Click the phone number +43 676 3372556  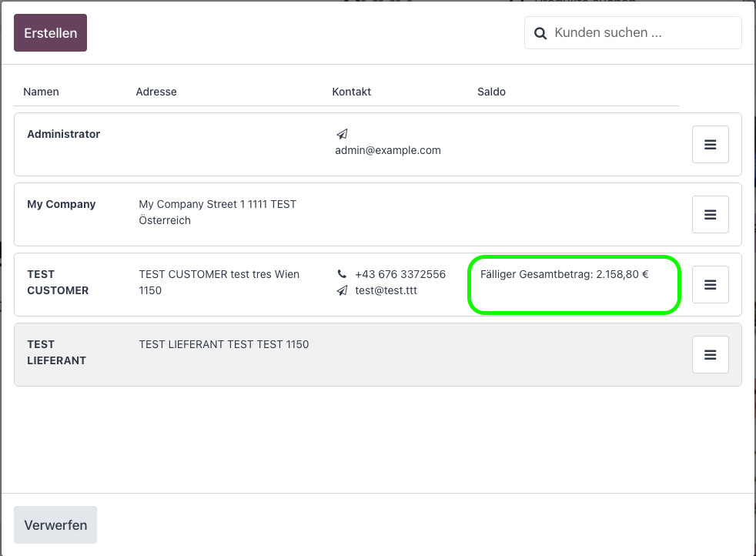[400, 274]
